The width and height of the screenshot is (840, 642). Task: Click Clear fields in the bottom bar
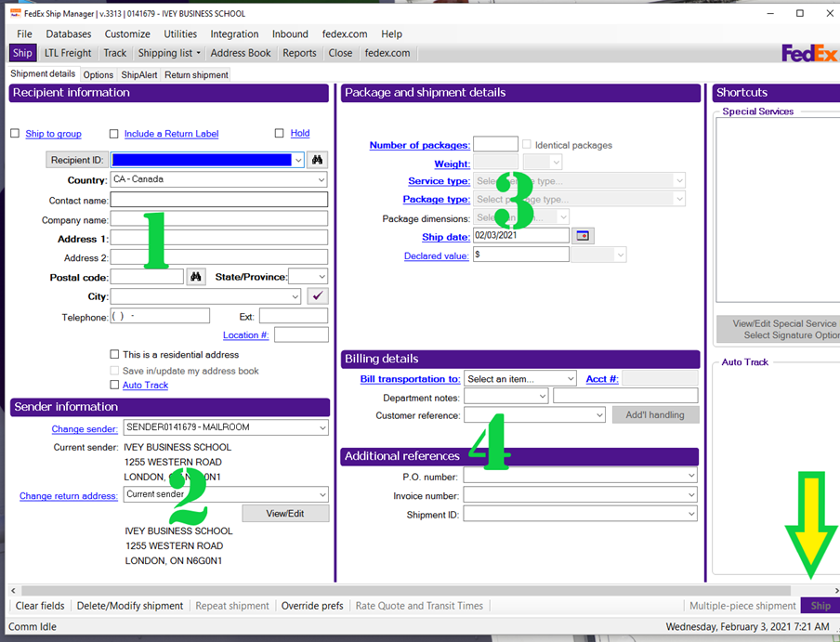click(40, 606)
